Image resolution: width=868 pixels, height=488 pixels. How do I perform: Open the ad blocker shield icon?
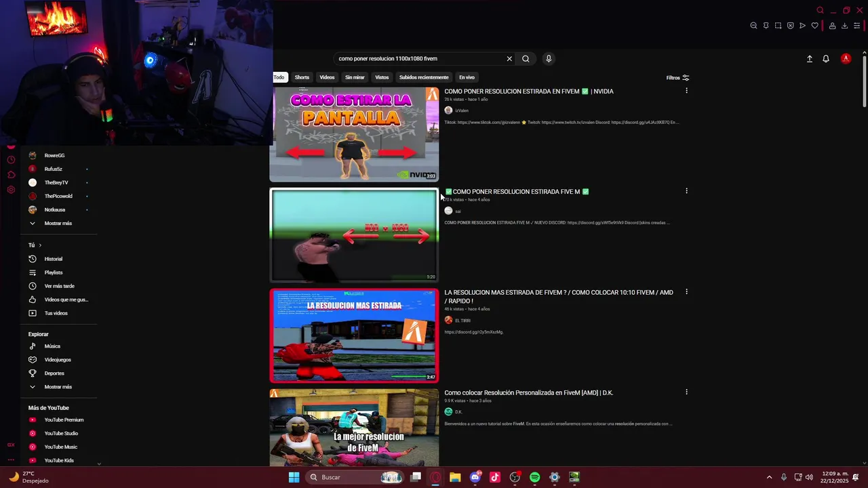790,26
